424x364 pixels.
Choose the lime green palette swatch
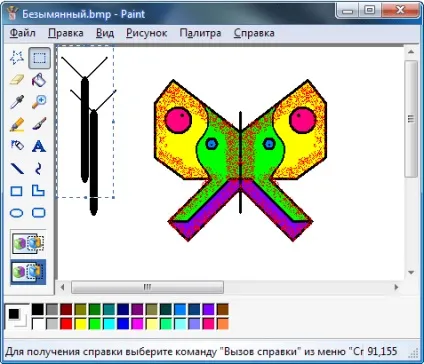pos(95,323)
